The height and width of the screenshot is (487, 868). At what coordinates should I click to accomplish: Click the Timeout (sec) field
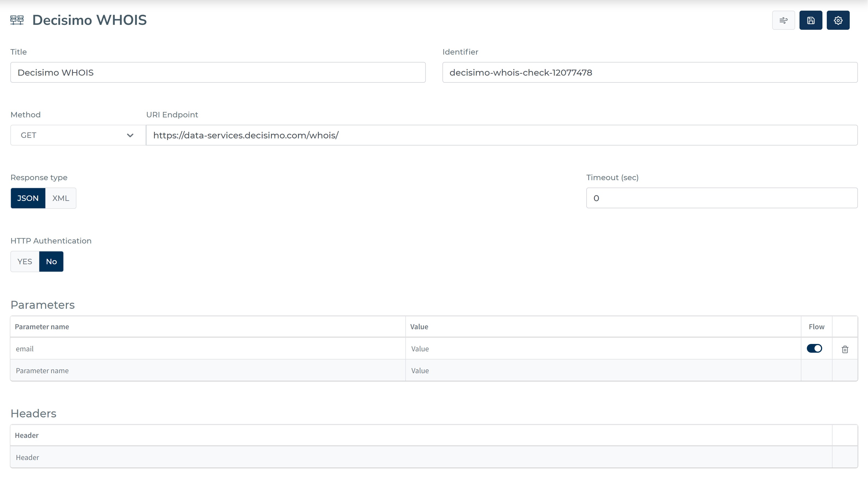pyautogui.click(x=722, y=198)
